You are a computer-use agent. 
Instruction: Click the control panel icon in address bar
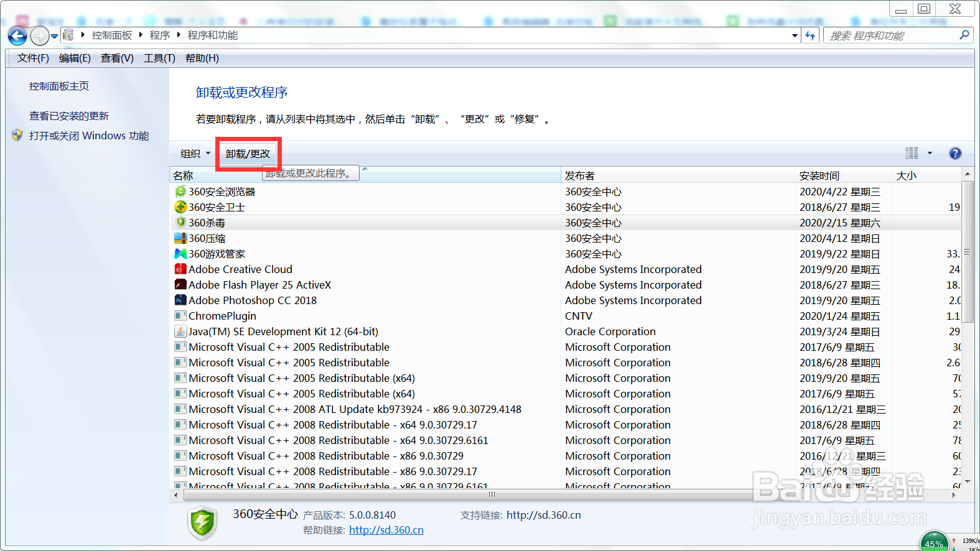coord(68,35)
